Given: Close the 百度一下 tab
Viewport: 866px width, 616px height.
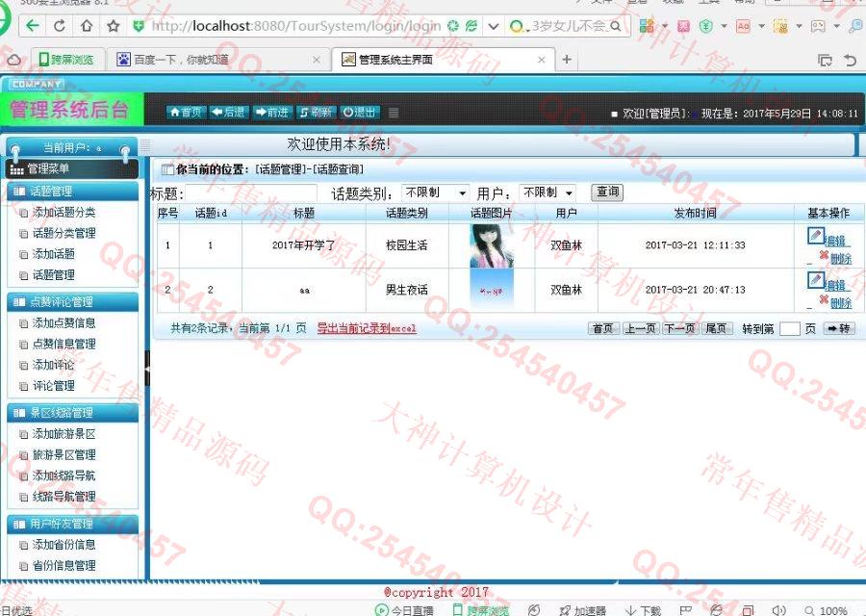Looking at the screenshot, I should click(x=317, y=60).
